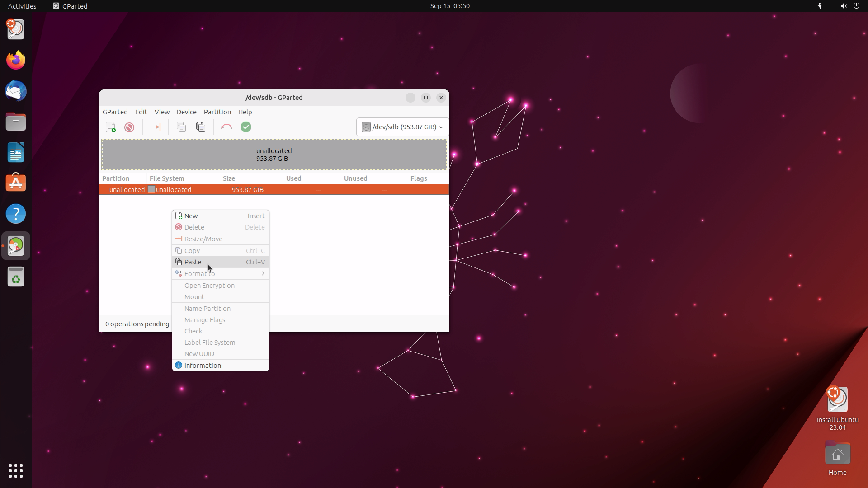868x488 pixels.
Task: Click the grey unallocated file system swatch
Action: tap(151, 190)
